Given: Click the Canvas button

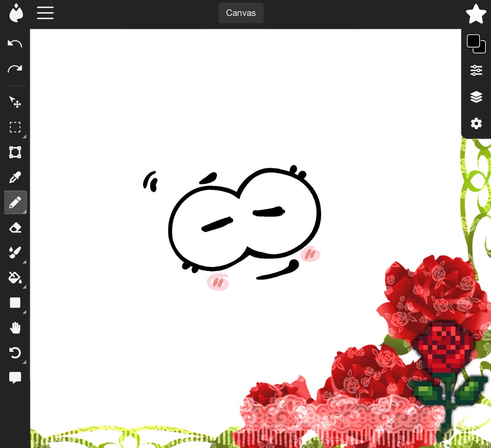Looking at the screenshot, I should 241,13.
